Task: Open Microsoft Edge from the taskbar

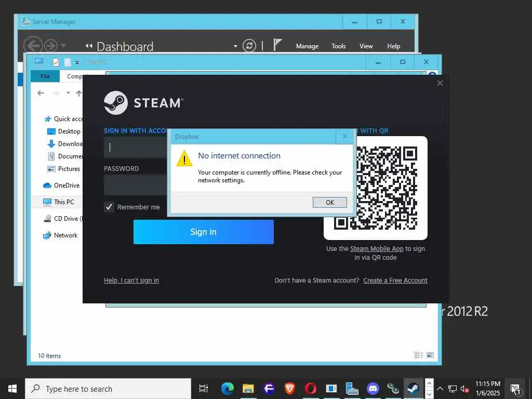Action: click(228, 389)
